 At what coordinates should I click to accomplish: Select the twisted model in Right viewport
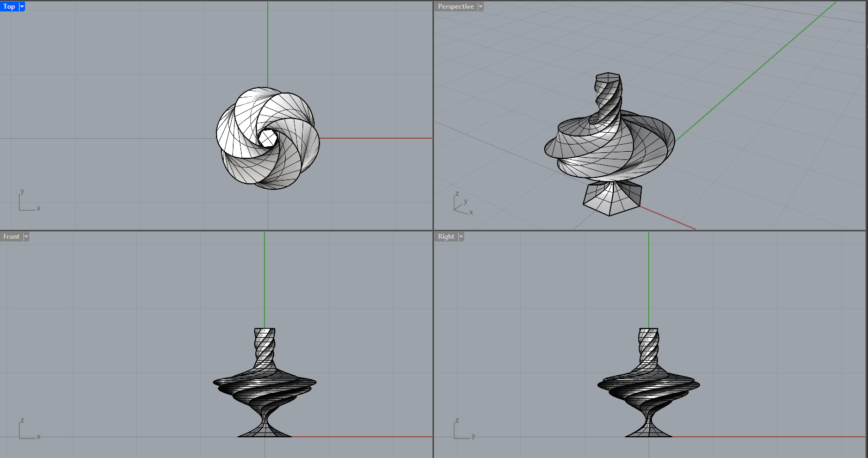(x=649, y=382)
